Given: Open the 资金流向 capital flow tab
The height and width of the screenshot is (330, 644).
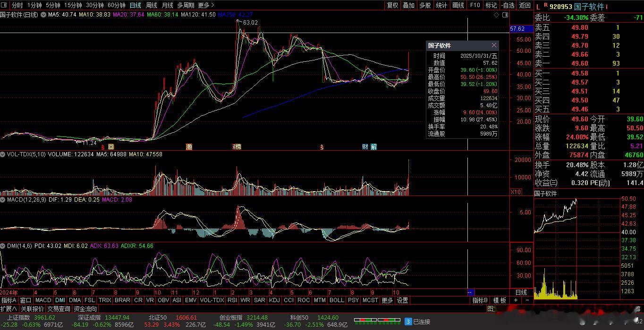Looking at the screenshot, I should coord(85,309).
